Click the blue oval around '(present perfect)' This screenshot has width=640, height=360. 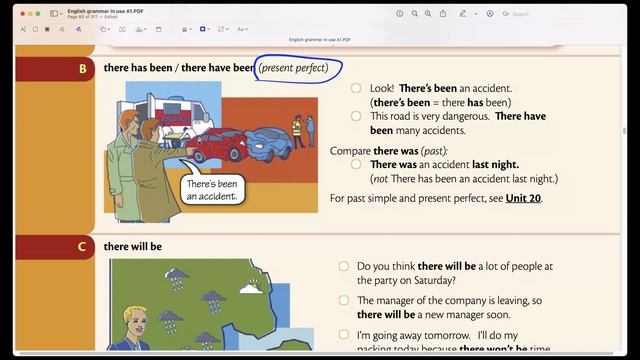click(298, 69)
